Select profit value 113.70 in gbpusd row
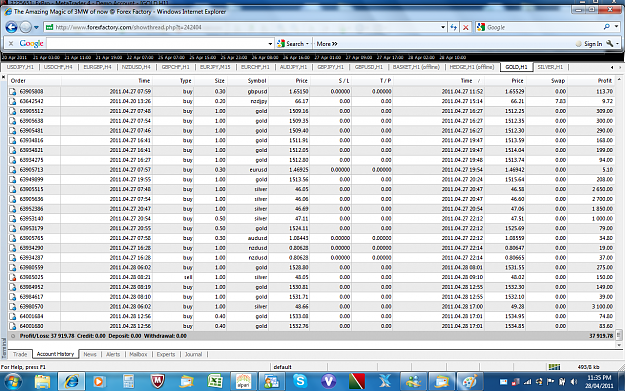Image resolution: width=625 pixels, height=391 pixels. (x=604, y=91)
